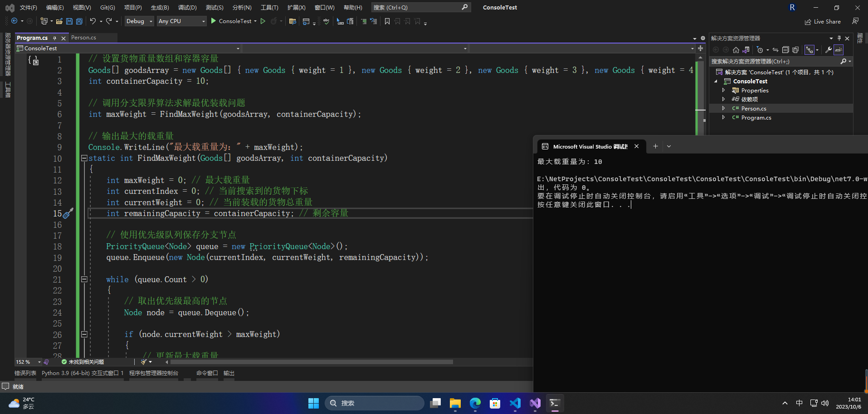Open Microsoft Edge from the taskbar

tap(475, 403)
